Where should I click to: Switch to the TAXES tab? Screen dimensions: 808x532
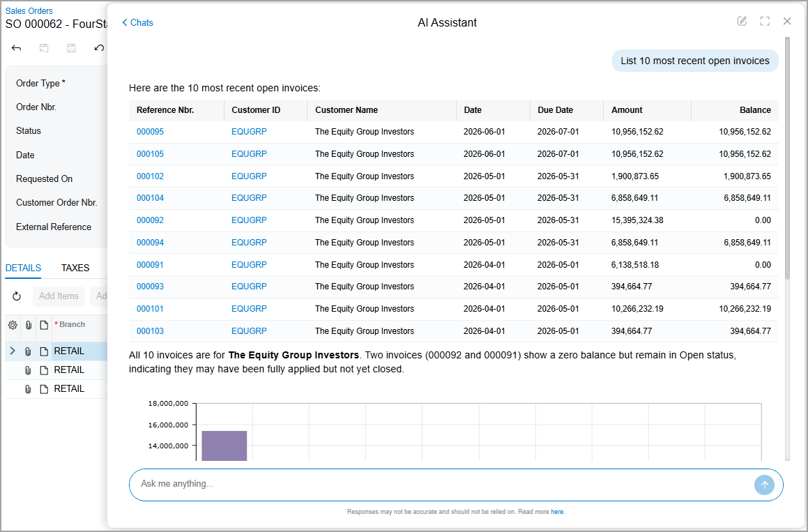pos(75,268)
